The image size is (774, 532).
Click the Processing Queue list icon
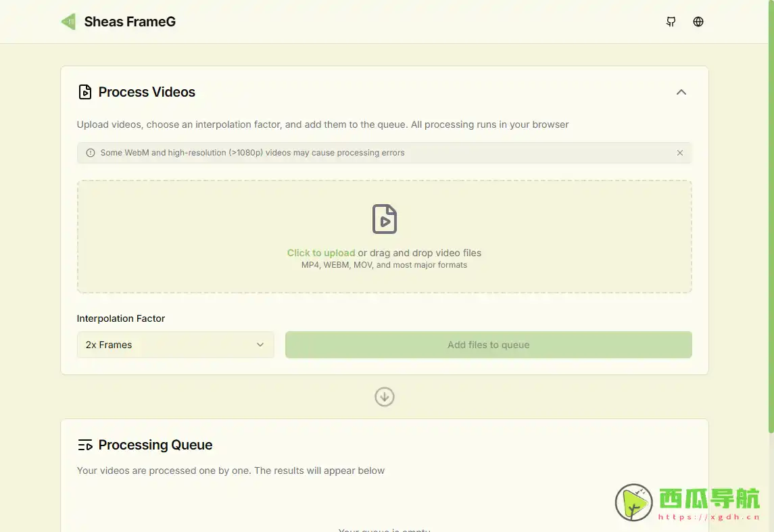pyautogui.click(x=85, y=445)
